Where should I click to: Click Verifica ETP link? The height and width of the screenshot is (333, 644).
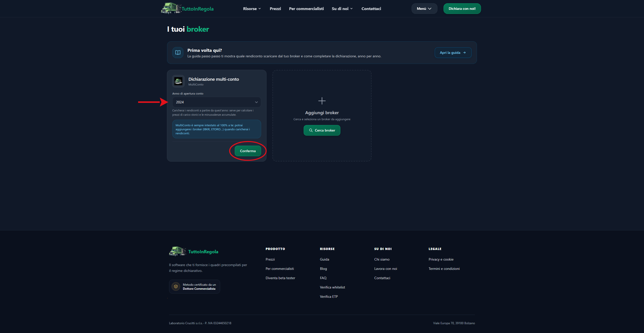pyautogui.click(x=329, y=297)
